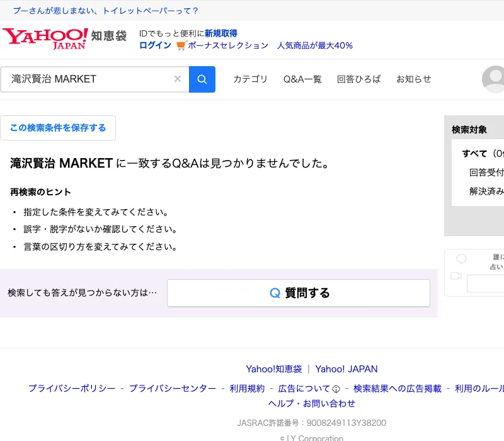Open 利用のルール footer link
The height and width of the screenshot is (441, 504).
click(479, 389)
